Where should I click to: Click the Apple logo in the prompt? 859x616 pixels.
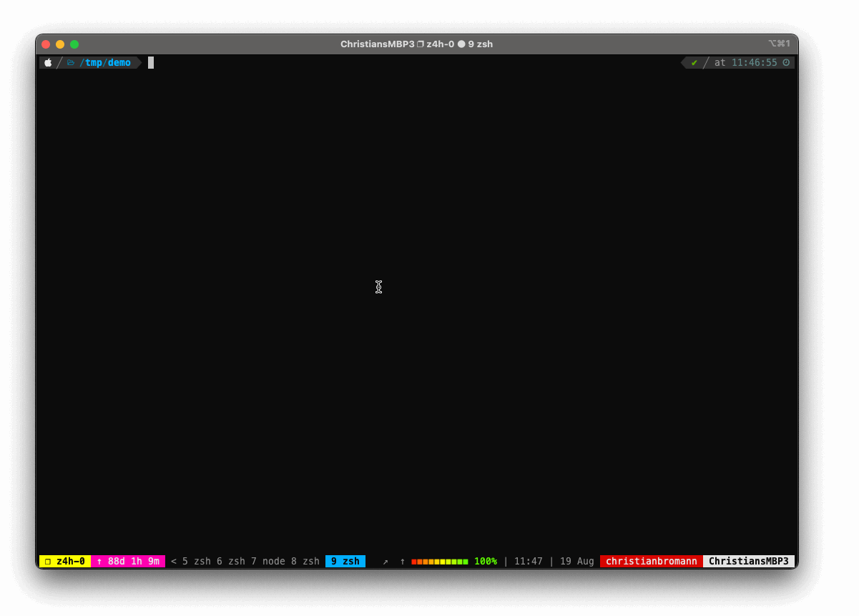48,63
